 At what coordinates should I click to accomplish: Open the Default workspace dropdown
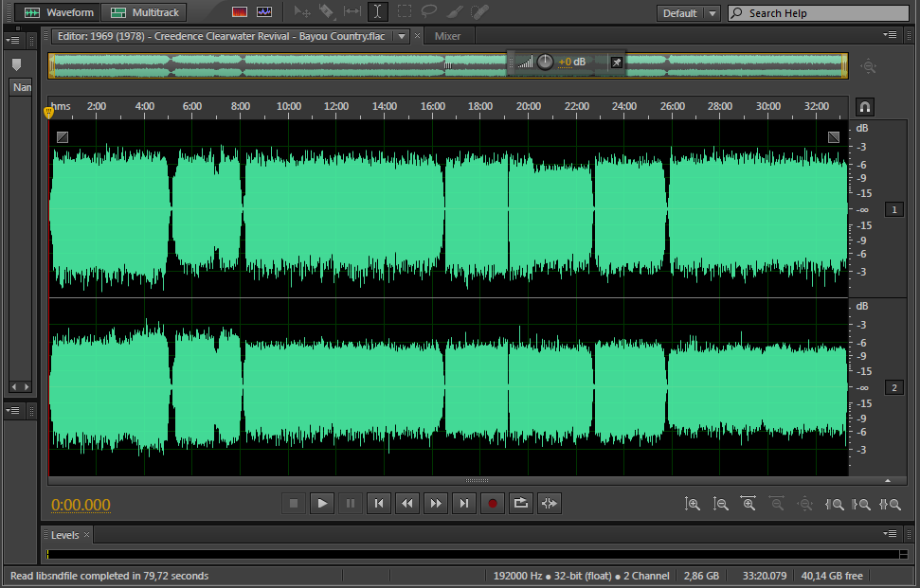tap(688, 13)
